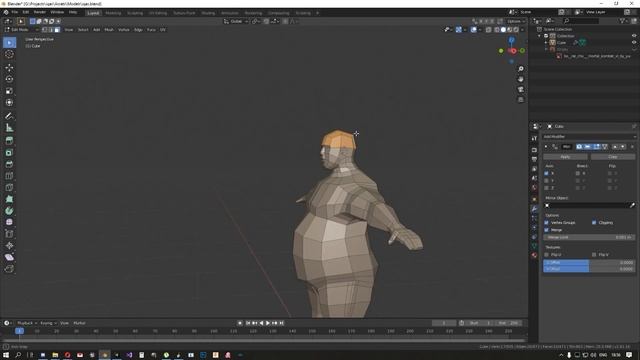
Task: Select the Move tool
Action: coord(9,67)
